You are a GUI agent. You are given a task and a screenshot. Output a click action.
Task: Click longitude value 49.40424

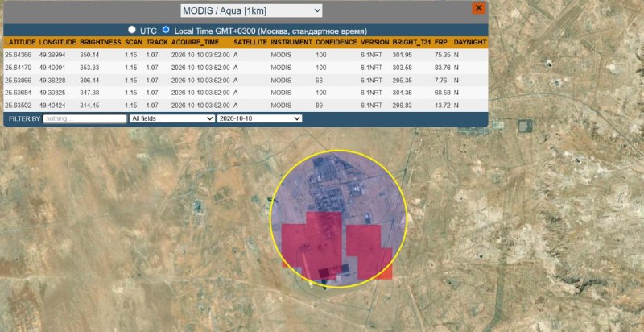pos(52,106)
